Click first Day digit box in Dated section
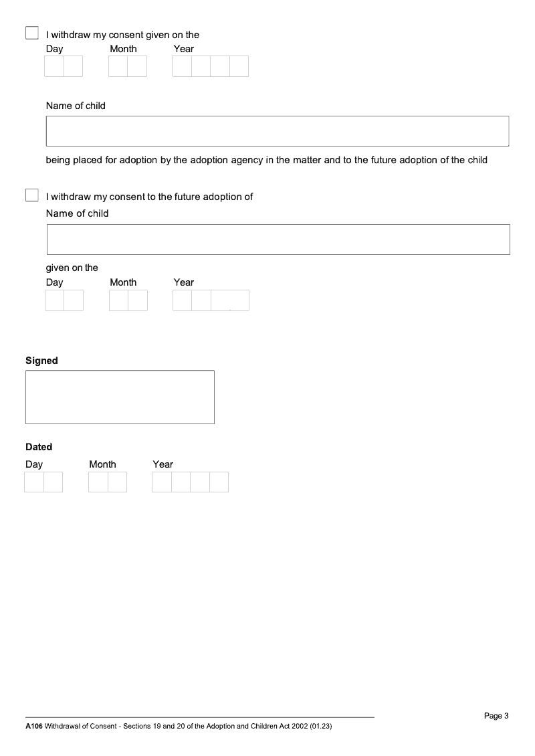 [x=34, y=482]
